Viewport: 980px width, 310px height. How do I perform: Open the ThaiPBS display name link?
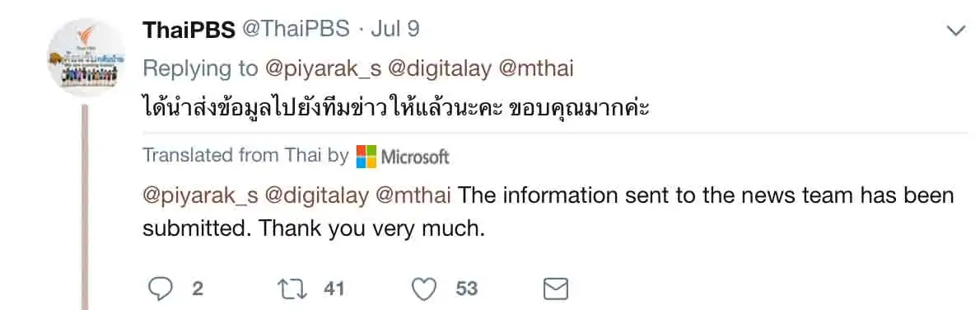point(189,30)
